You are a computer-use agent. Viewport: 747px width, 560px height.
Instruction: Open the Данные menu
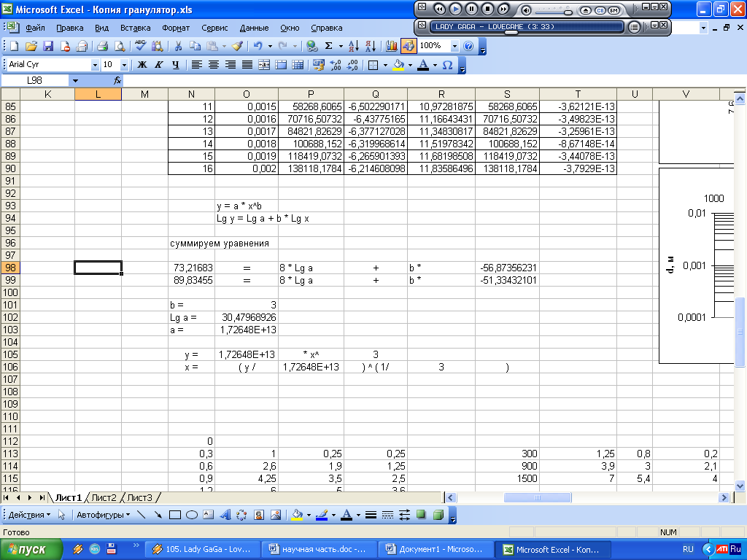click(x=254, y=28)
